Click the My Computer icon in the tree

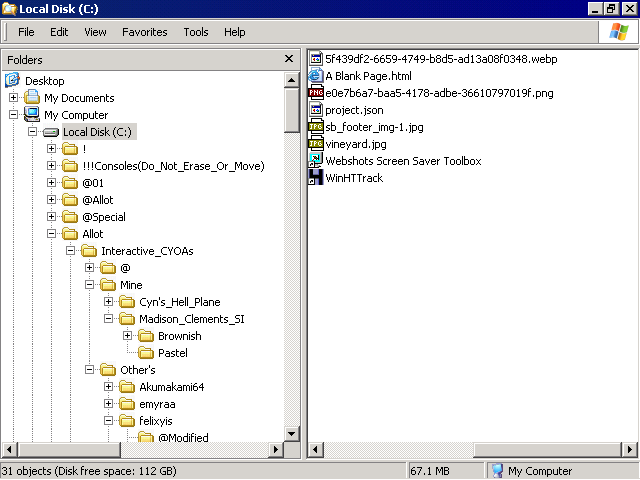click(x=32, y=115)
